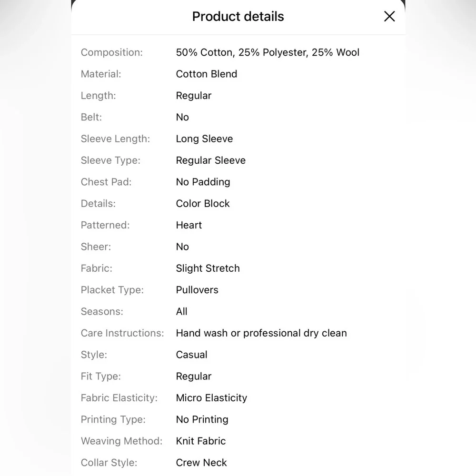Tap the No Padding value
476x476 pixels.
[203, 182]
